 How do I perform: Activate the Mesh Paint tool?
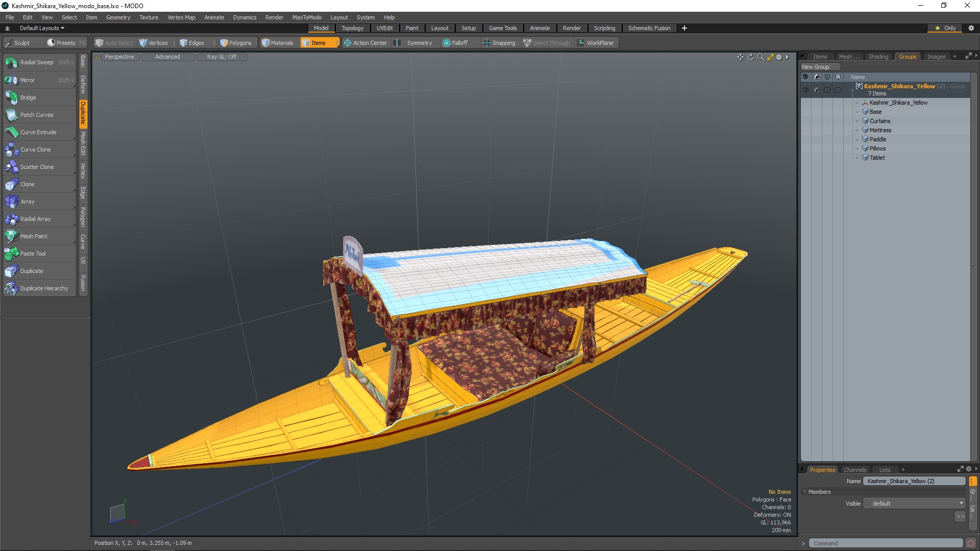pos(34,236)
